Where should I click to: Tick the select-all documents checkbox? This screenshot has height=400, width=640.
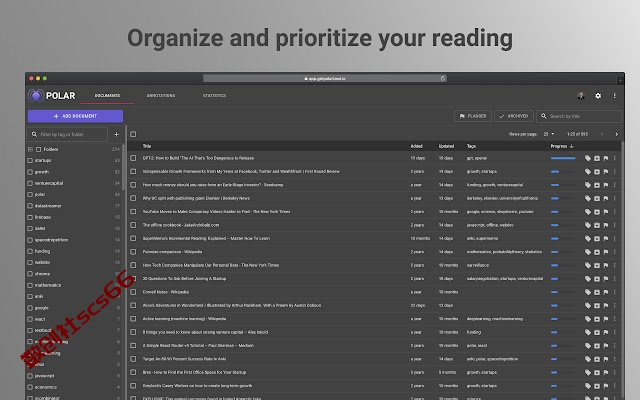[x=133, y=134]
